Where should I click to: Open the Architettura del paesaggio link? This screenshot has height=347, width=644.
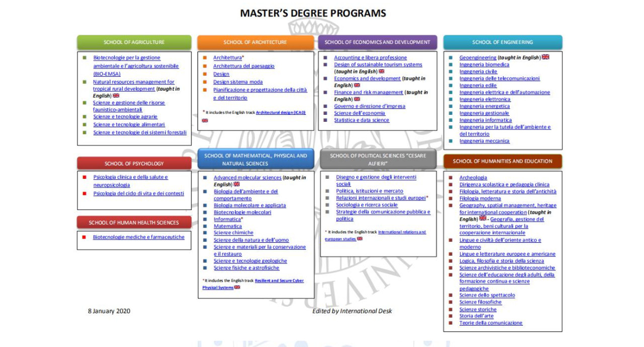pyautogui.click(x=244, y=66)
